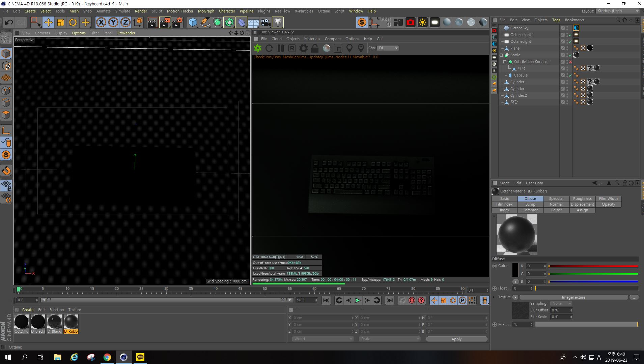Click the coordinate system icon
644x364 pixels.
(138, 23)
